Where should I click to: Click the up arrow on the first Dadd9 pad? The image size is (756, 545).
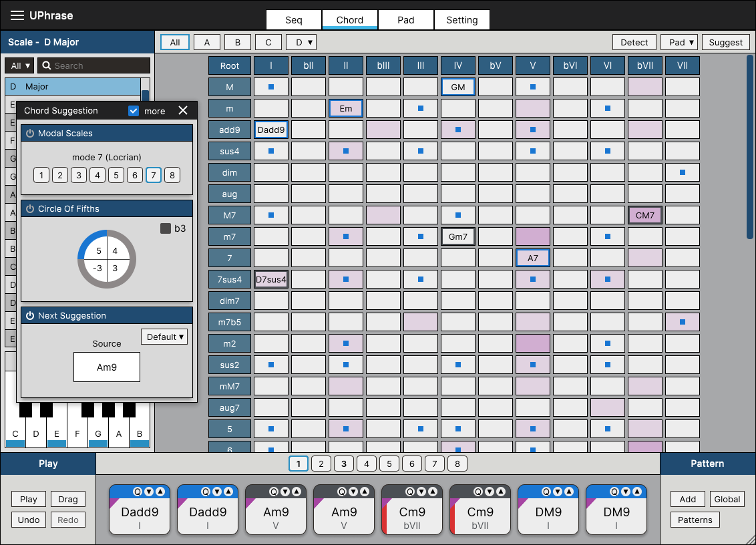pos(160,492)
